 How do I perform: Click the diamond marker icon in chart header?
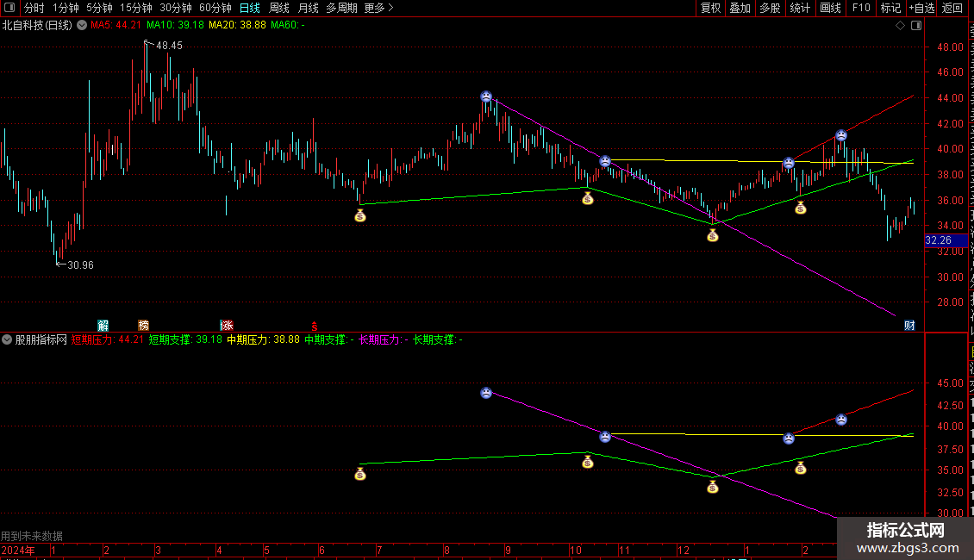pyautogui.click(x=900, y=26)
